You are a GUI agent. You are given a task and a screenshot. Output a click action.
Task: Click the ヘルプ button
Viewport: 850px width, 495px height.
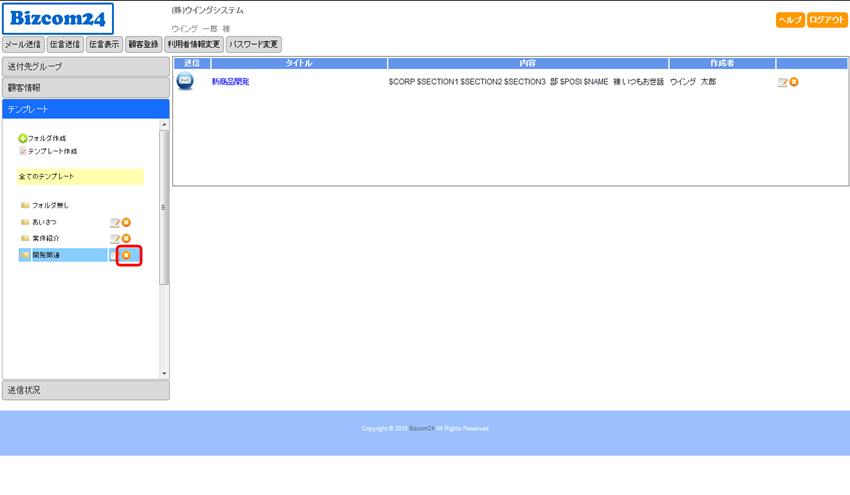tap(790, 20)
